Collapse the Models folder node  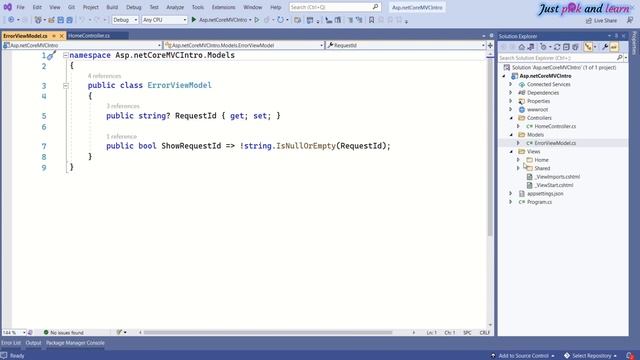pyautogui.click(x=511, y=135)
